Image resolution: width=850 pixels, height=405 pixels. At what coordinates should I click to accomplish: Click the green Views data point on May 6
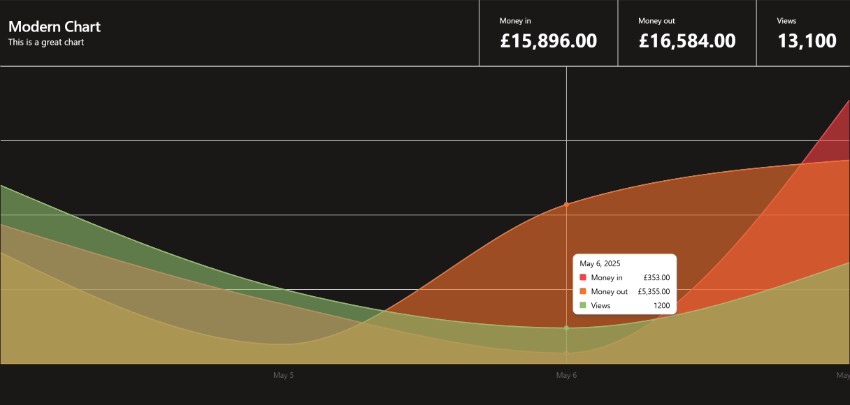pos(566,328)
